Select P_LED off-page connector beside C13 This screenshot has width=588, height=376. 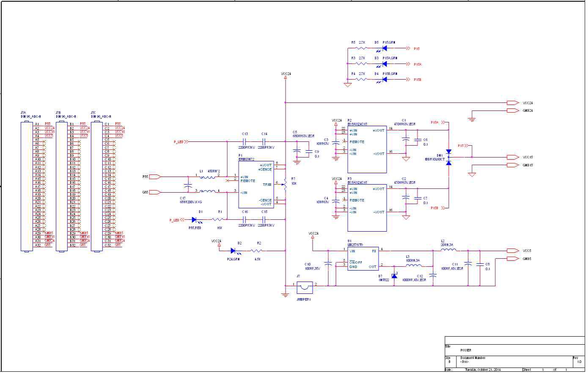coord(181,142)
